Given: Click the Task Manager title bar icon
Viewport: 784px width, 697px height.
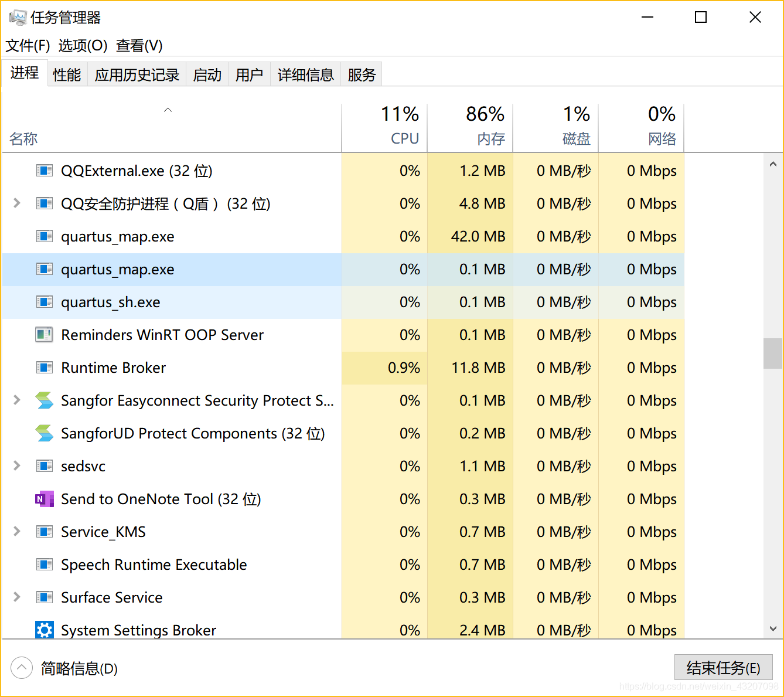Looking at the screenshot, I should [x=18, y=18].
